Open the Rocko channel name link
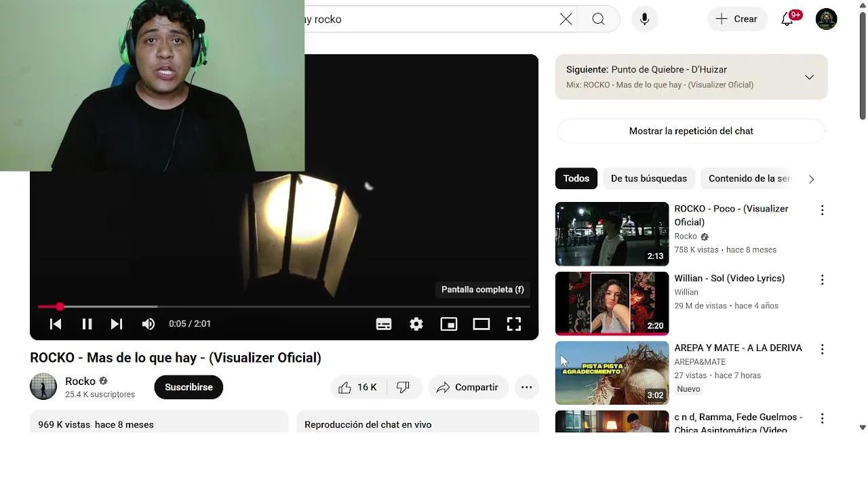868x488 pixels. [80, 381]
